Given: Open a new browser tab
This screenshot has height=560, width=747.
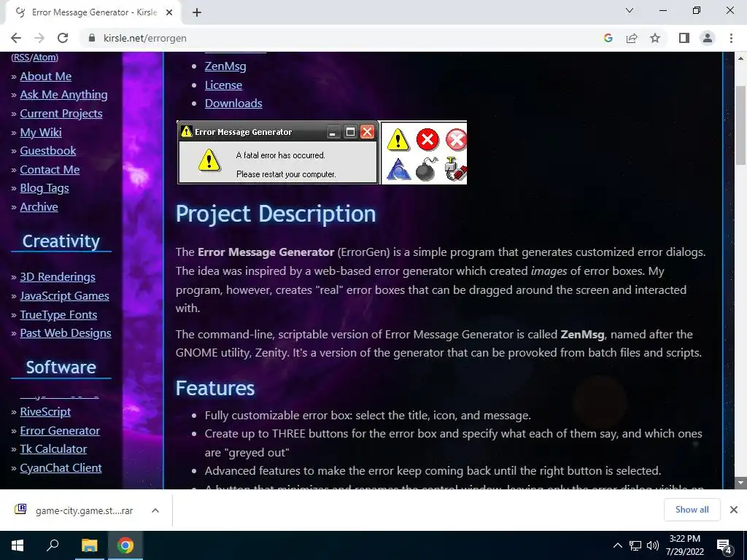Looking at the screenshot, I should click(197, 12).
